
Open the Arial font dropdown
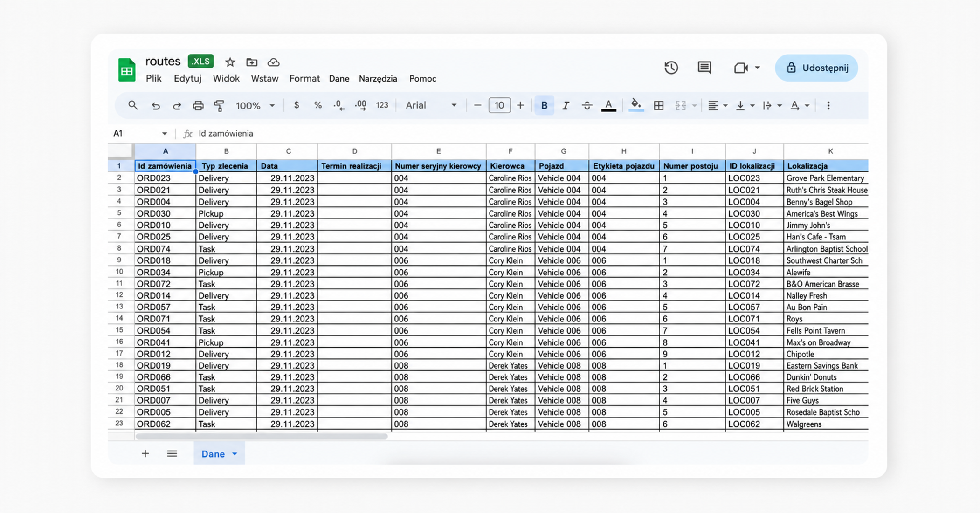tap(430, 105)
